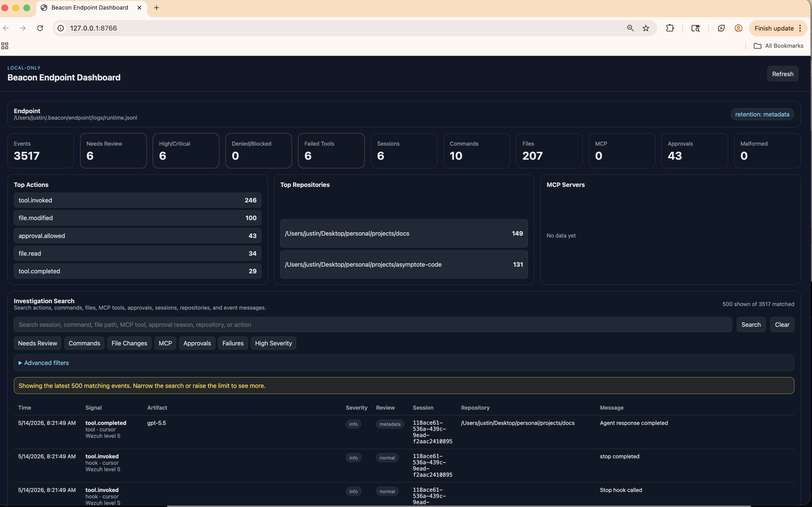Click the stop completed message

[620, 456]
